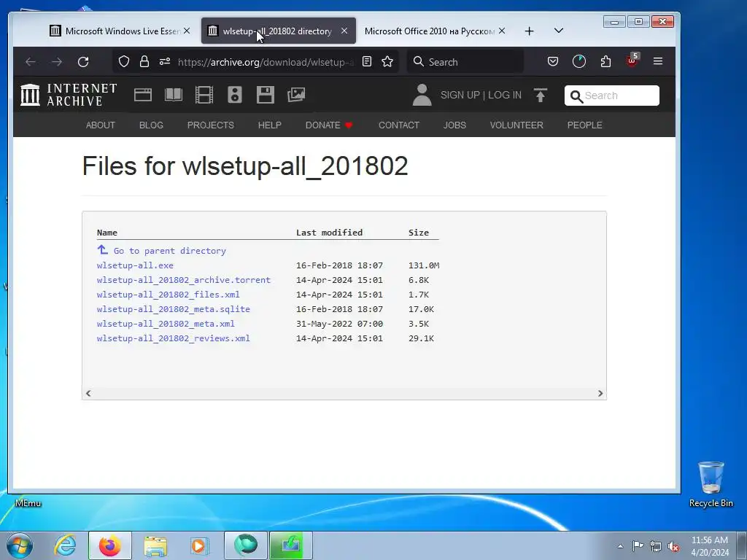747x560 pixels.
Task: Open the Images icon
Action: coord(296,95)
